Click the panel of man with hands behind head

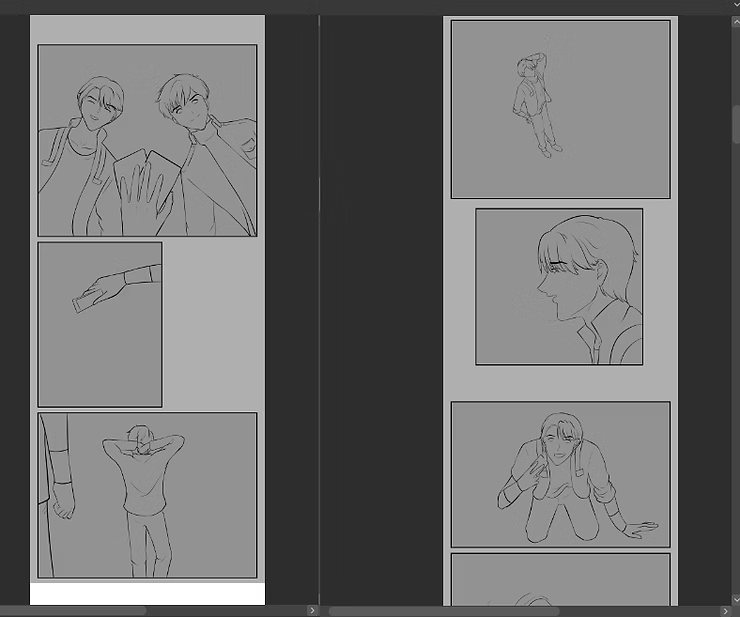pos(147,495)
